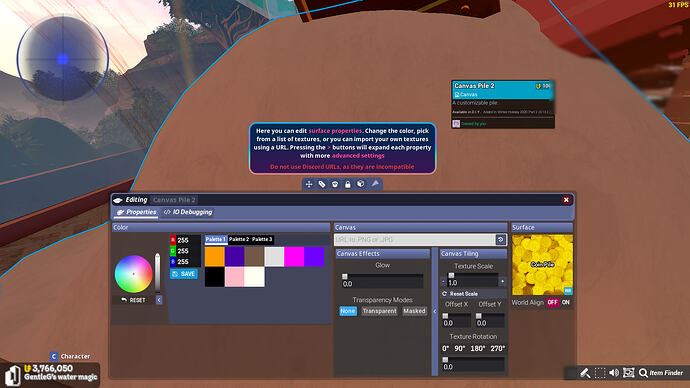Screen dimensions: 690x388
Task: Save the current color to the palette
Action: (x=184, y=274)
